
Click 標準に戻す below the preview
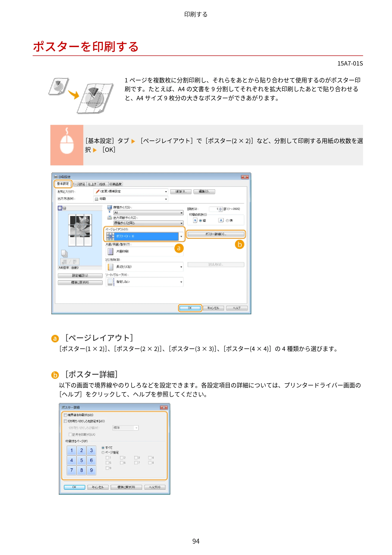(80, 282)
